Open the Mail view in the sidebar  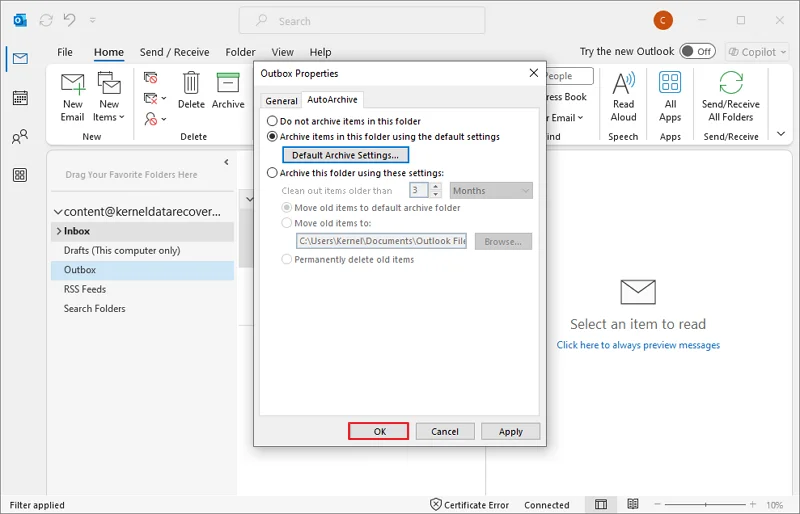(x=20, y=59)
